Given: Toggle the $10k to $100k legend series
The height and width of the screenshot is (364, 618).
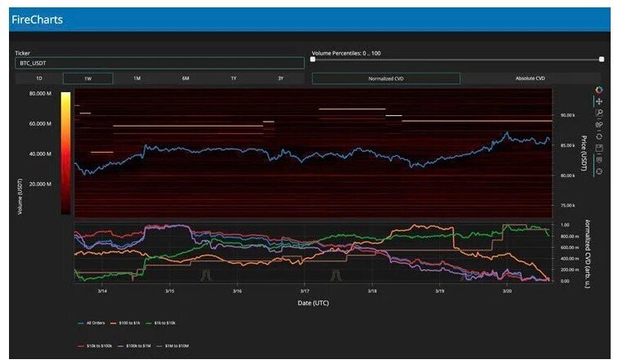Looking at the screenshot, I should click(x=95, y=346).
